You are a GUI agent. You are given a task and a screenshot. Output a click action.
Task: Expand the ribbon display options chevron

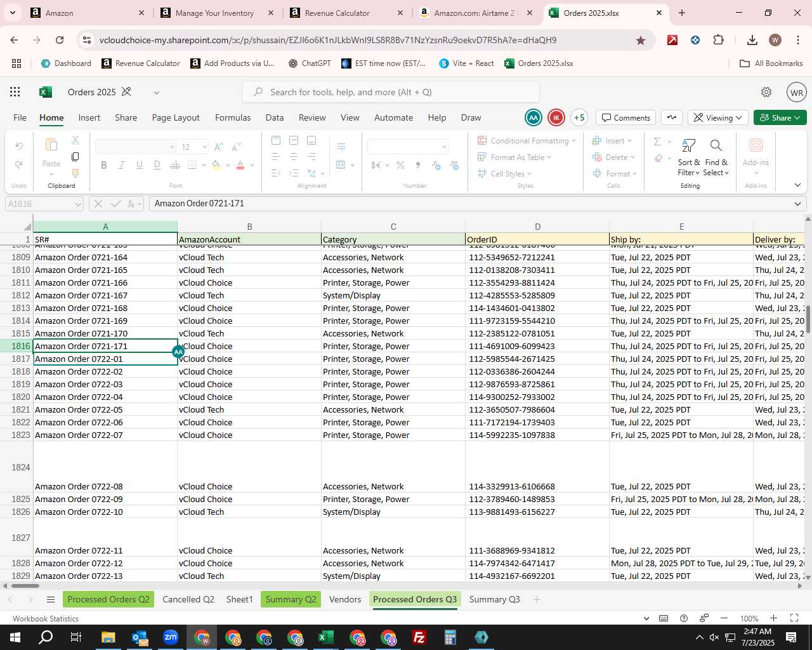[797, 185]
